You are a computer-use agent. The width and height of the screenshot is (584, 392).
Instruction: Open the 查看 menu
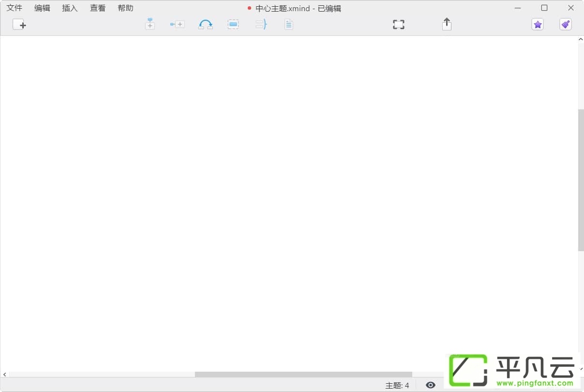98,8
